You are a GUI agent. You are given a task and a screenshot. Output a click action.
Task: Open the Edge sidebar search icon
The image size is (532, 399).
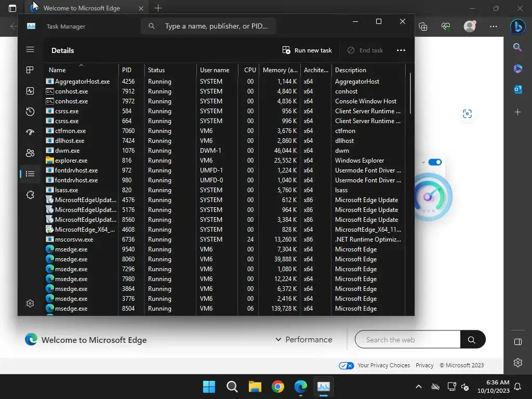517,47
